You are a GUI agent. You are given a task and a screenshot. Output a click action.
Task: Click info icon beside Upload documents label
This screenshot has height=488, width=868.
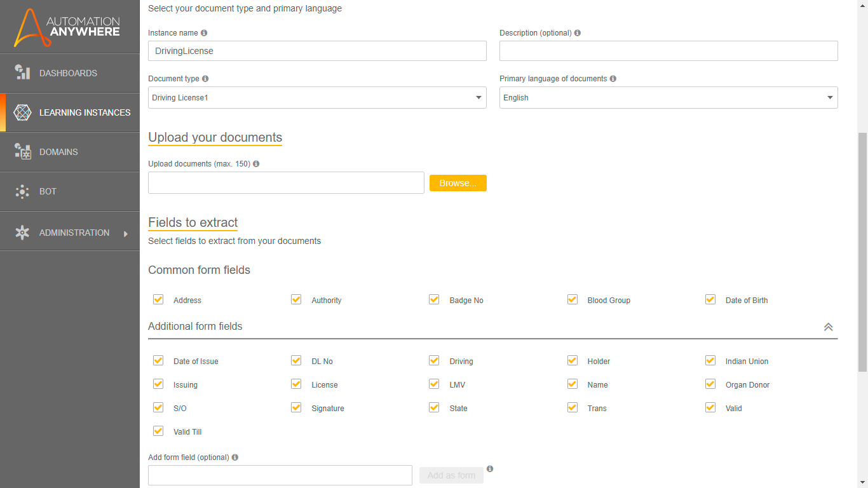pyautogui.click(x=256, y=164)
